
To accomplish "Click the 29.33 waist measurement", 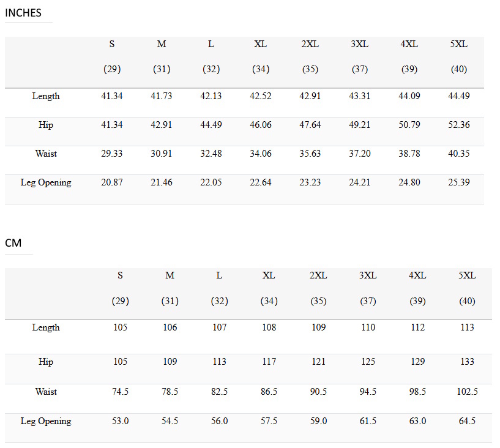I will coord(112,154).
